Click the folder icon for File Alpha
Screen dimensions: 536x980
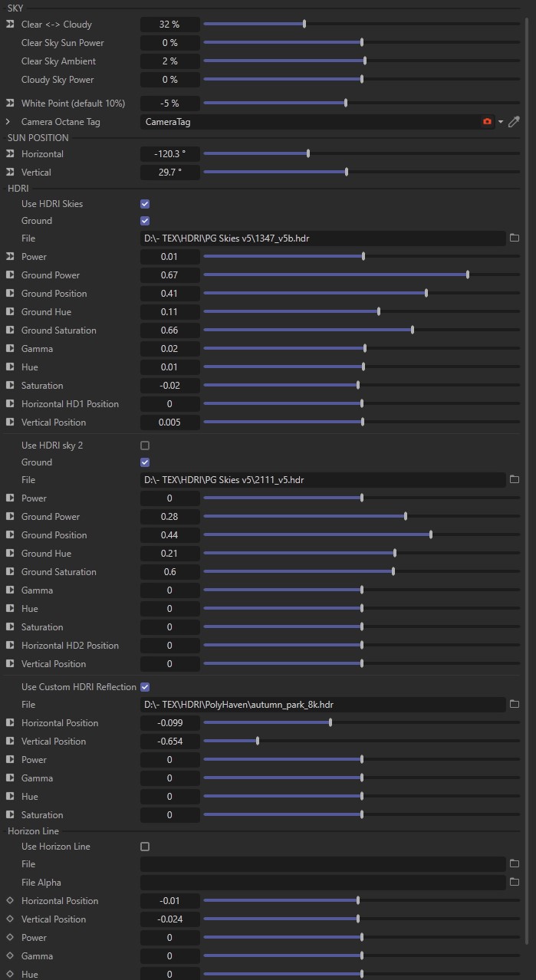(515, 883)
